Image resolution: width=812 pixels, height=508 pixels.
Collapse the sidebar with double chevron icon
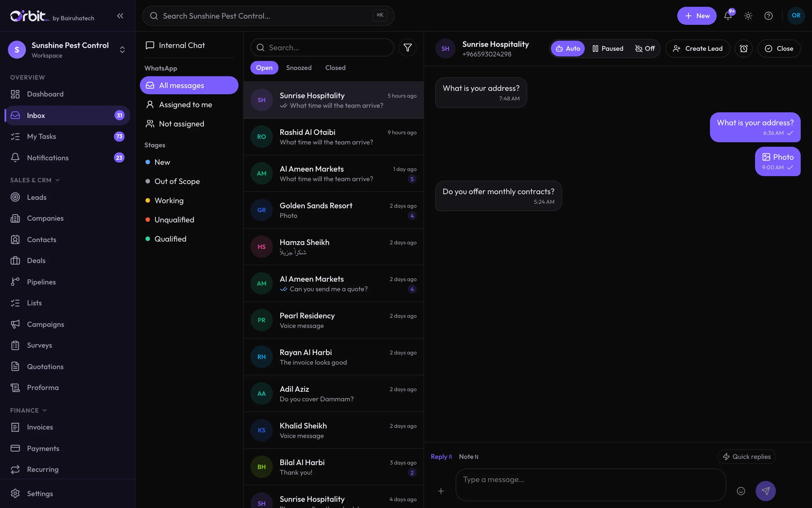[x=120, y=16]
